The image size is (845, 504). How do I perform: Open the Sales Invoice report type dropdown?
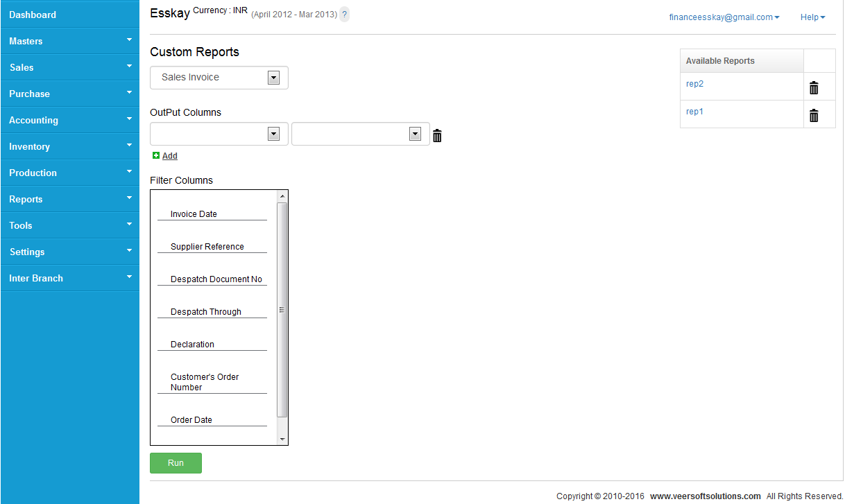(x=273, y=78)
